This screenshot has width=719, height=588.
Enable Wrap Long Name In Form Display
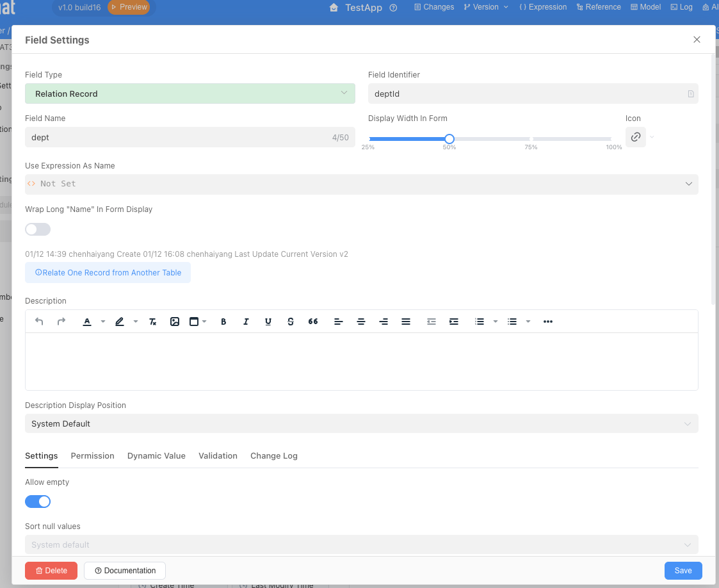(38, 229)
